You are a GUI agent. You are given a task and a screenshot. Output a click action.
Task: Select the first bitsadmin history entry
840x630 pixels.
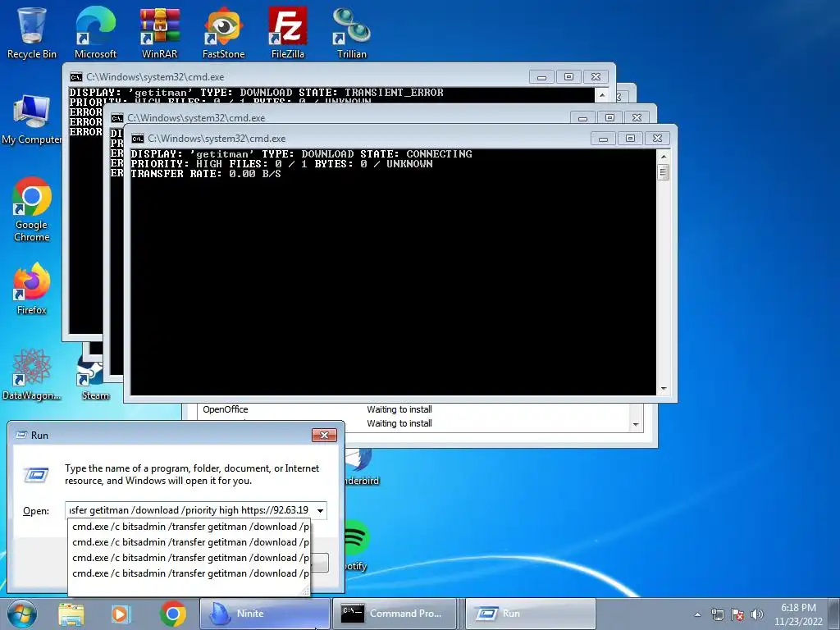189,527
